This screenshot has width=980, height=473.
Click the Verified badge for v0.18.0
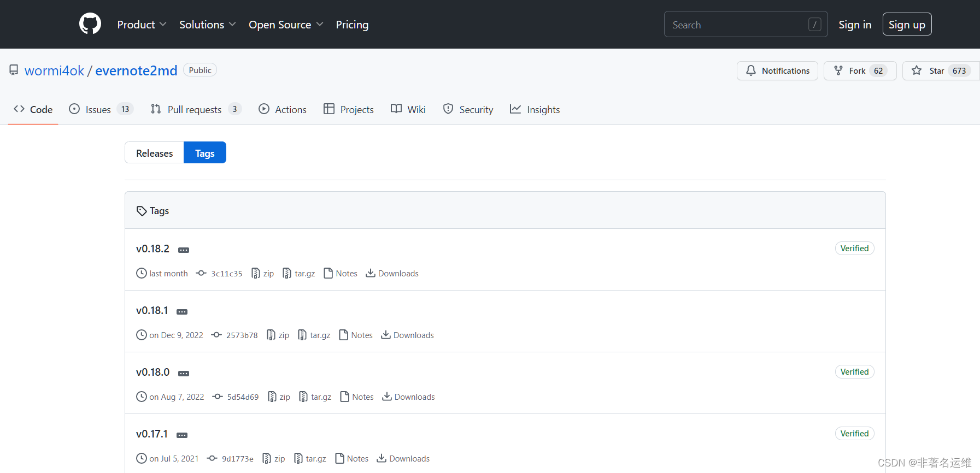click(x=854, y=372)
